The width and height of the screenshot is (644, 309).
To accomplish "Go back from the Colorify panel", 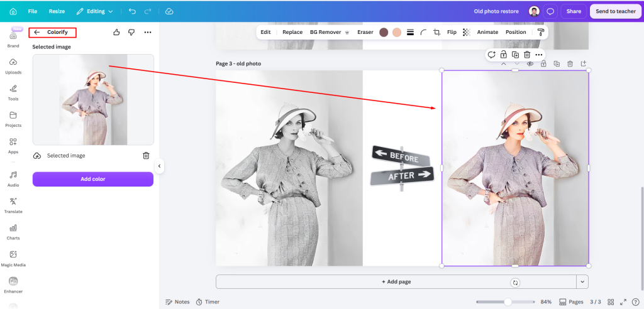I will [37, 33].
